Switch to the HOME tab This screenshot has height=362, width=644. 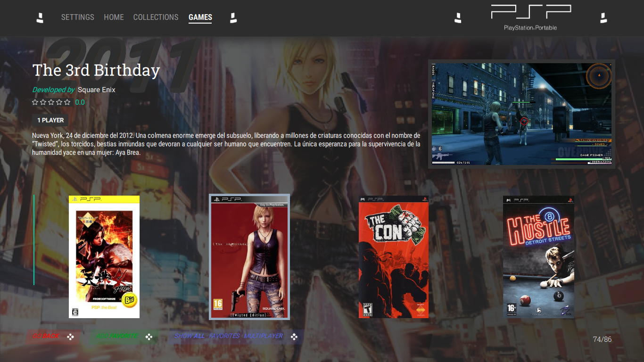[114, 17]
